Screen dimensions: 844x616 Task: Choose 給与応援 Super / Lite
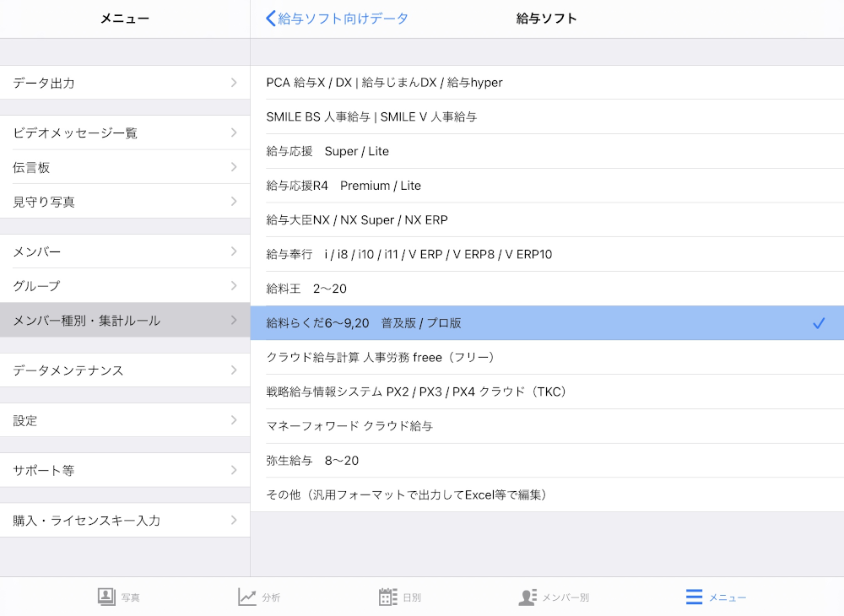[x=547, y=151]
